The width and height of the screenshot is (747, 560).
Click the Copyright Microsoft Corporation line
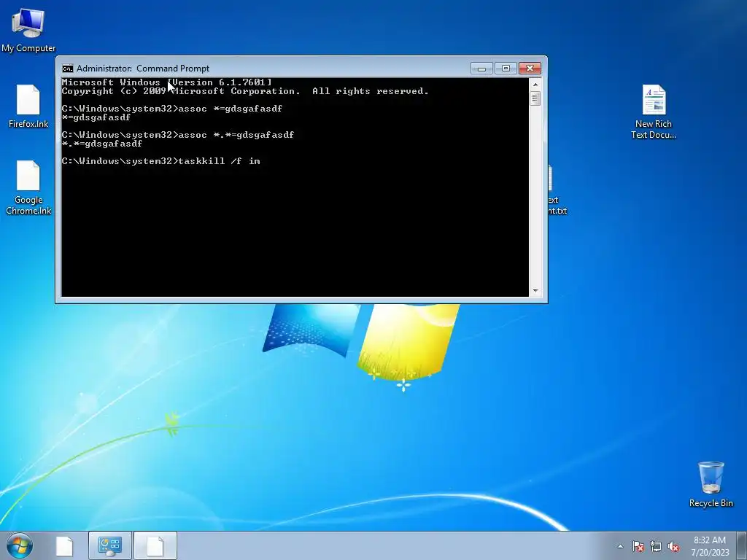coord(245,91)
